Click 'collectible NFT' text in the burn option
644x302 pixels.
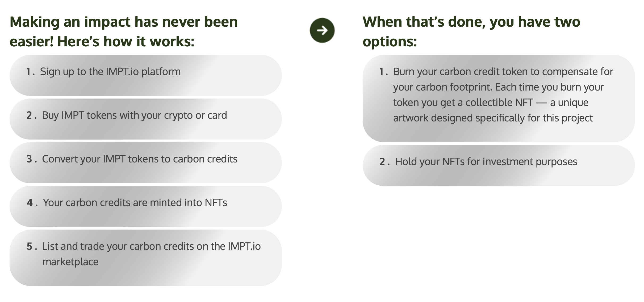click(x=499, y=103)
